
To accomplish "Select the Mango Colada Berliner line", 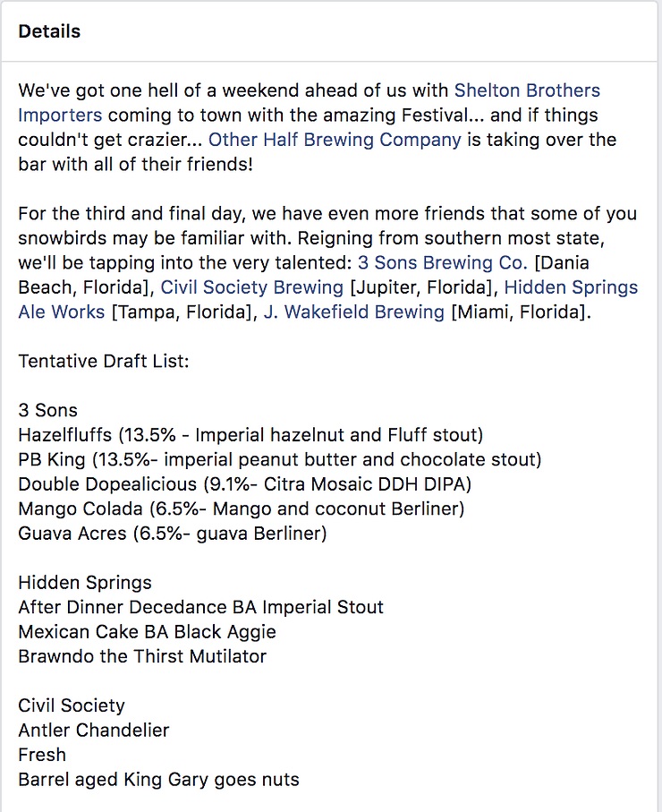I will (242, 509).
